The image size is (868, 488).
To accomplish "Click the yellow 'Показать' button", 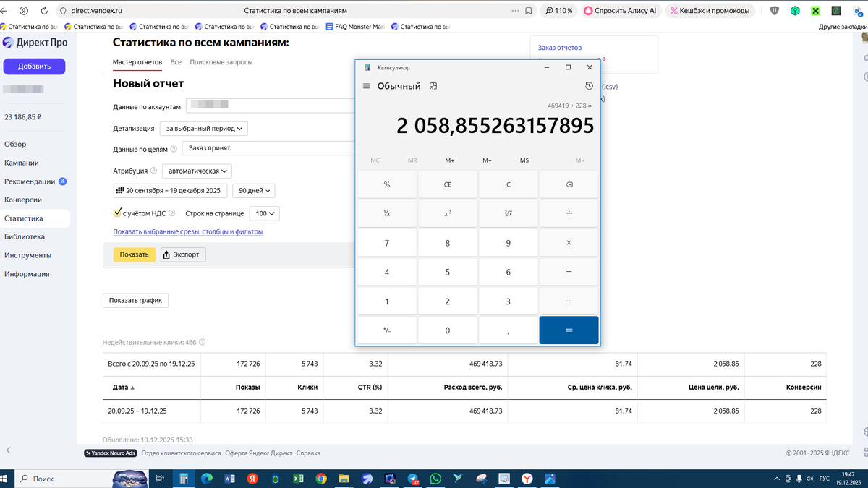I will 134,254.
